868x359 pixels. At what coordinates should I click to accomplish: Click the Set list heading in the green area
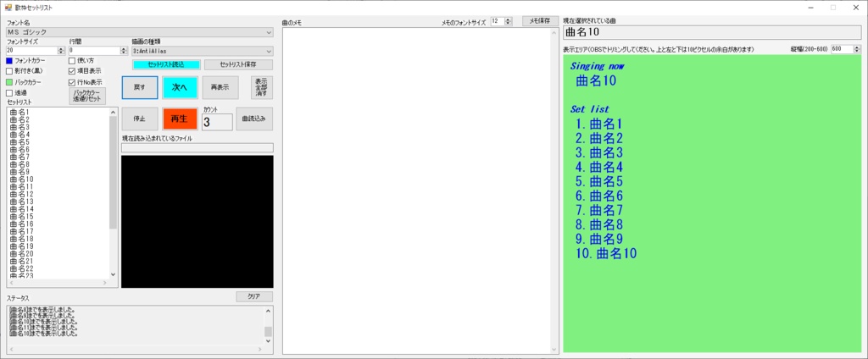click(590, 109)
